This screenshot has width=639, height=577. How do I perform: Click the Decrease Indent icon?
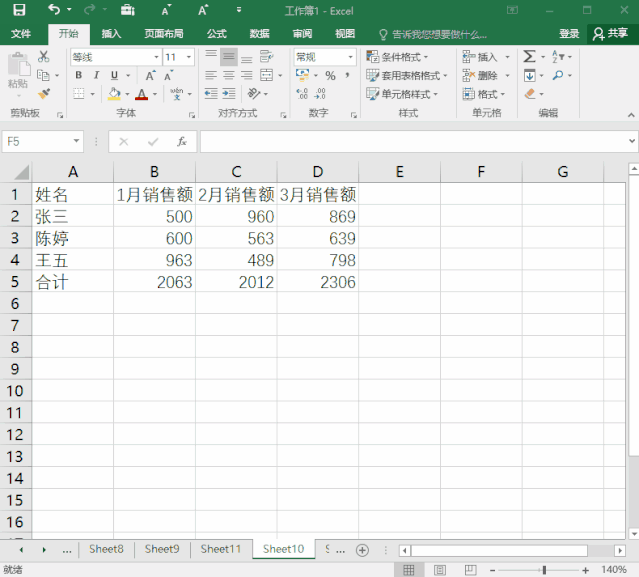click(x=211, y=94)
